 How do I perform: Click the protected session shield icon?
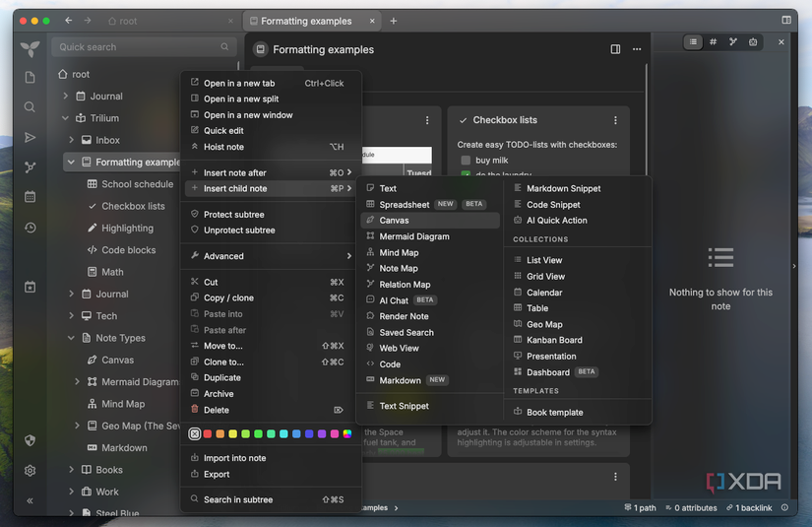31,440
